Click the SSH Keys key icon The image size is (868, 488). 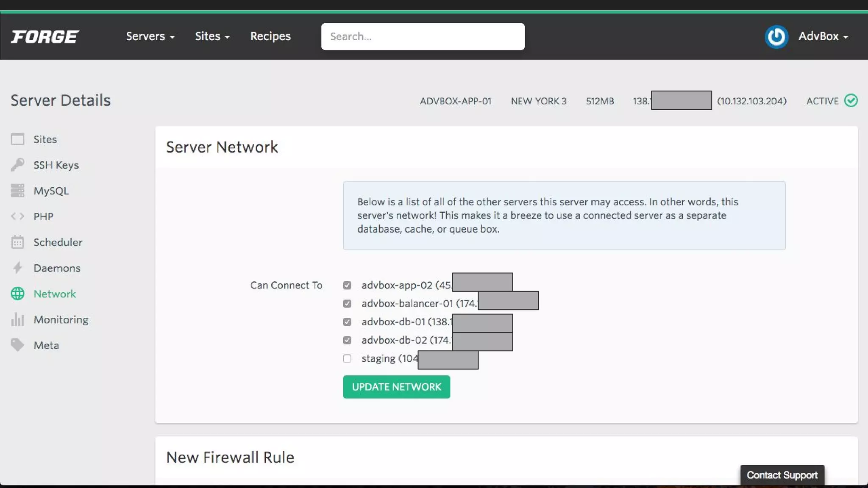[x=17, y=165]
